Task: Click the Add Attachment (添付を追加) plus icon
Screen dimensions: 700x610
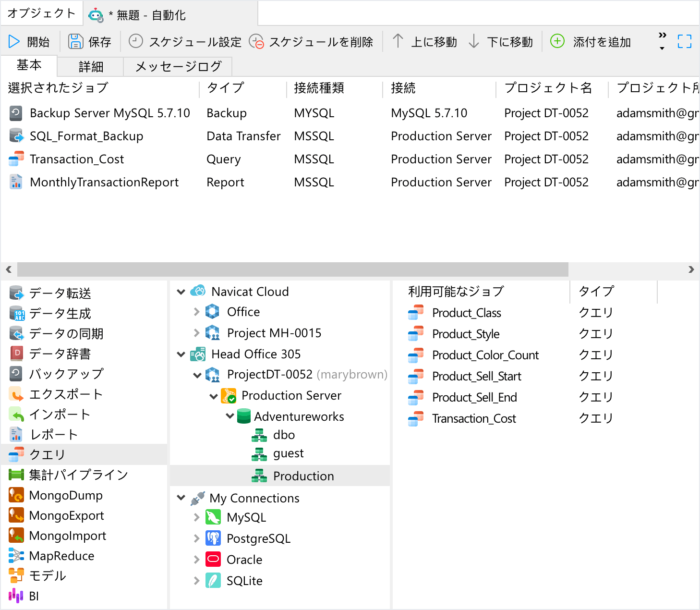Action: (x=557, y=41)
